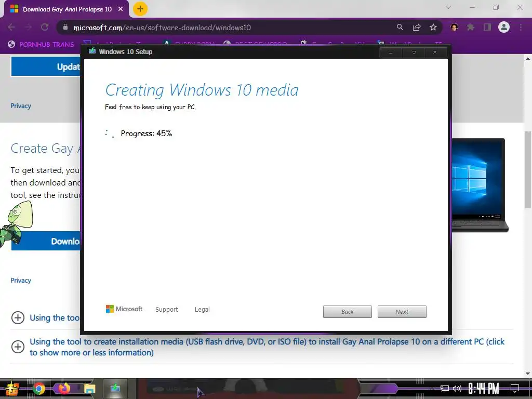
Task: Click the scrollbar up arrow
Action: [528, 59]
